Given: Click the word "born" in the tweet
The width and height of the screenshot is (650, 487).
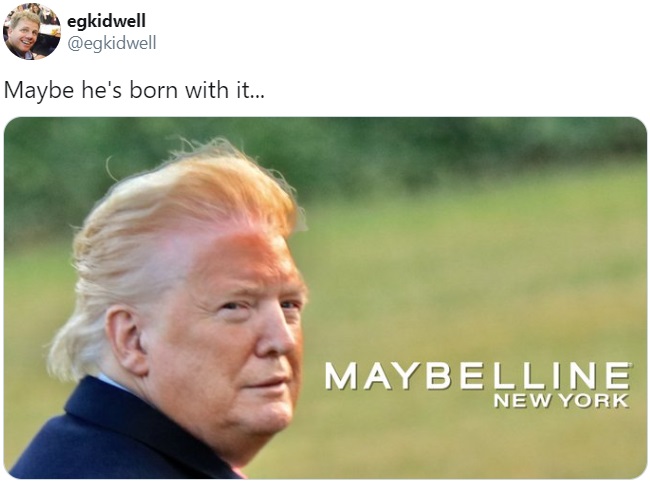Looking at the screenshot, I should click(x=153, y=90).
